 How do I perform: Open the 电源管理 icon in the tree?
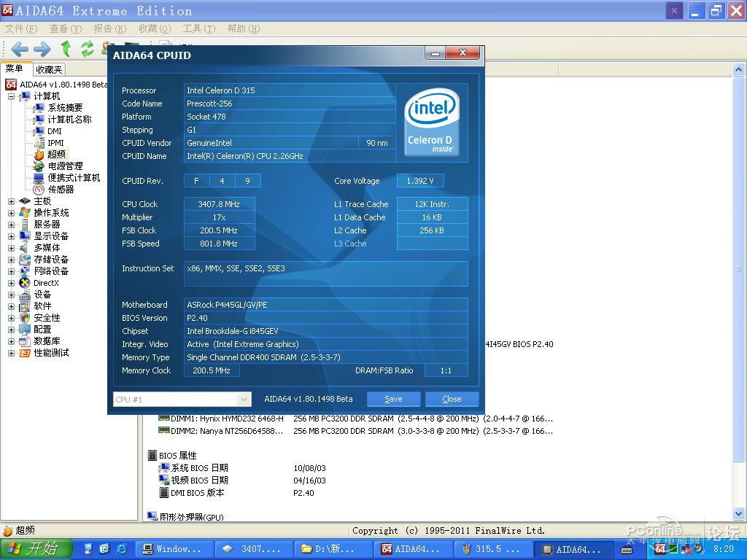click(39, 166)
